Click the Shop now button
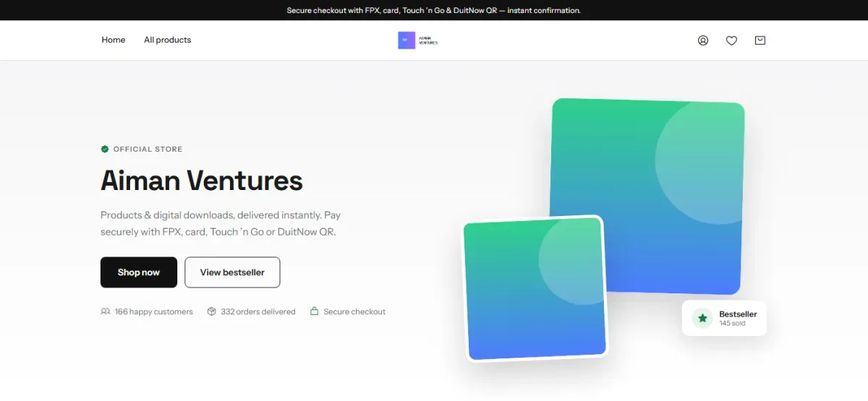868x401 pixels. point(139,272)
